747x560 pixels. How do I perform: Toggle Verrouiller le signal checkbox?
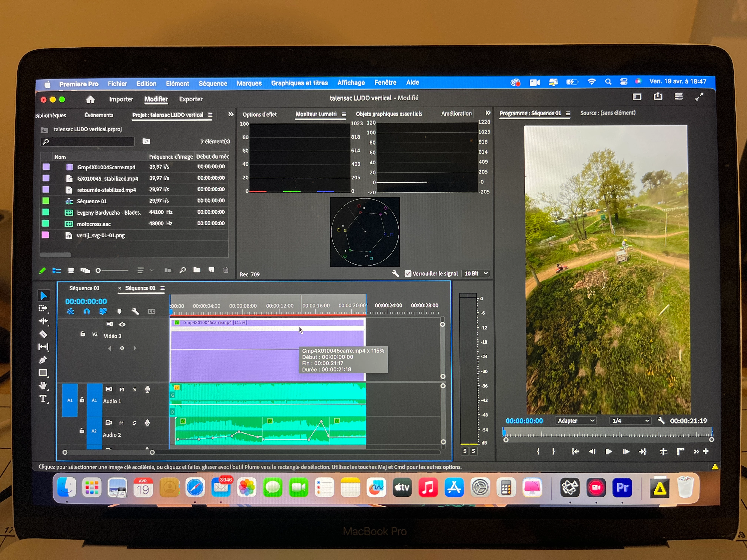(408, 273)
